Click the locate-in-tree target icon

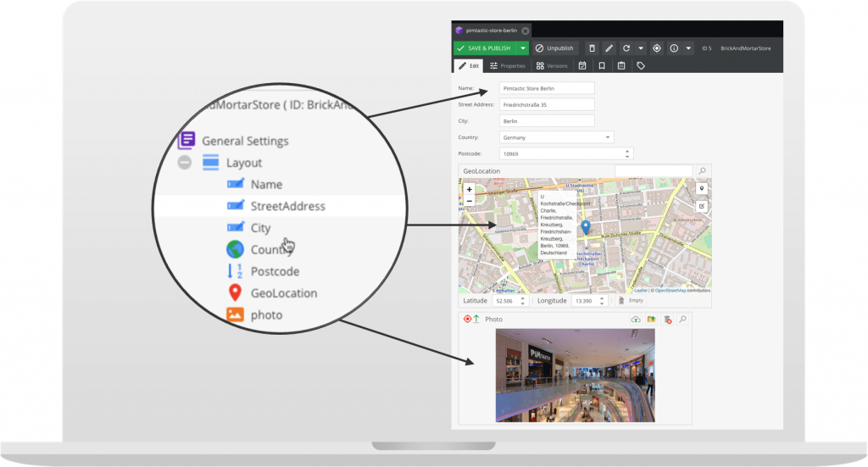pos(657,48)
